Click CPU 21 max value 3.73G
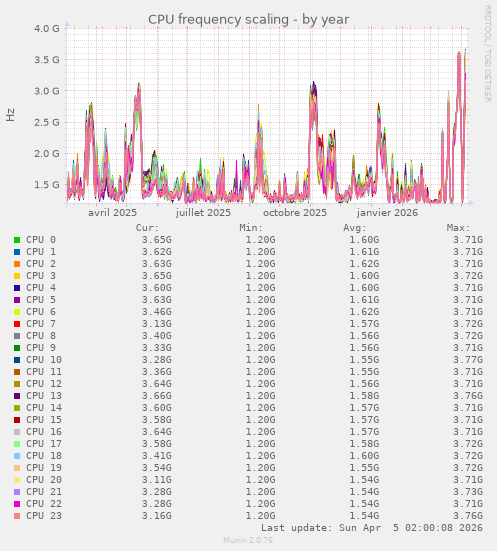This screenshot has width=497, height=551. 468,492
